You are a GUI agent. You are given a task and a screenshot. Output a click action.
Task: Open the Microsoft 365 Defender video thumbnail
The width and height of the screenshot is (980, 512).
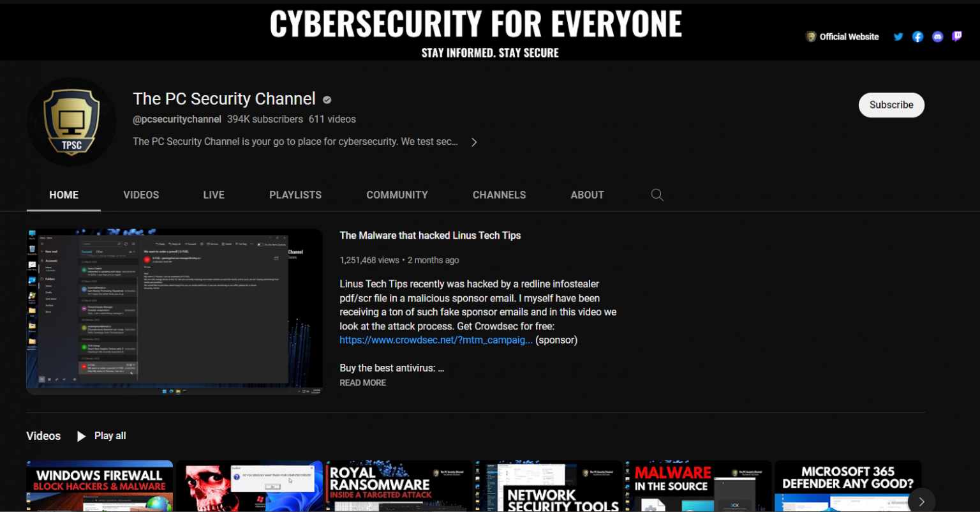[847, 486]
